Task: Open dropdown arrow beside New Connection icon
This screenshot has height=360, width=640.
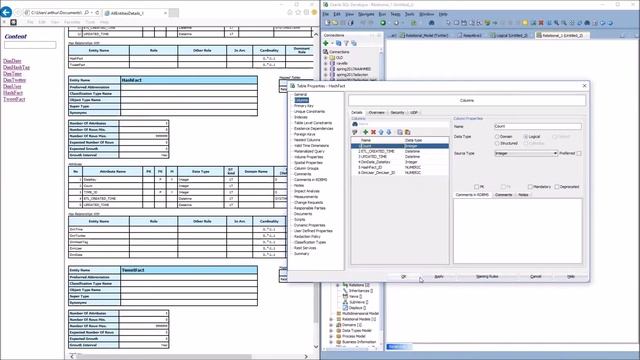Action: tap(332, 43)
